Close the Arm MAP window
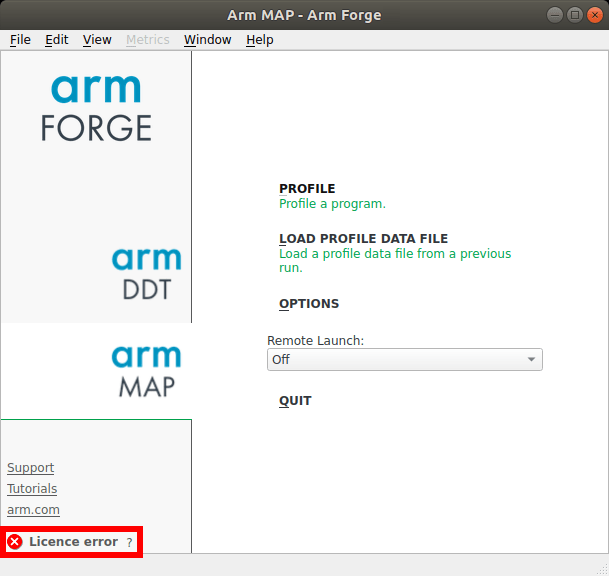 click(595, 15)
